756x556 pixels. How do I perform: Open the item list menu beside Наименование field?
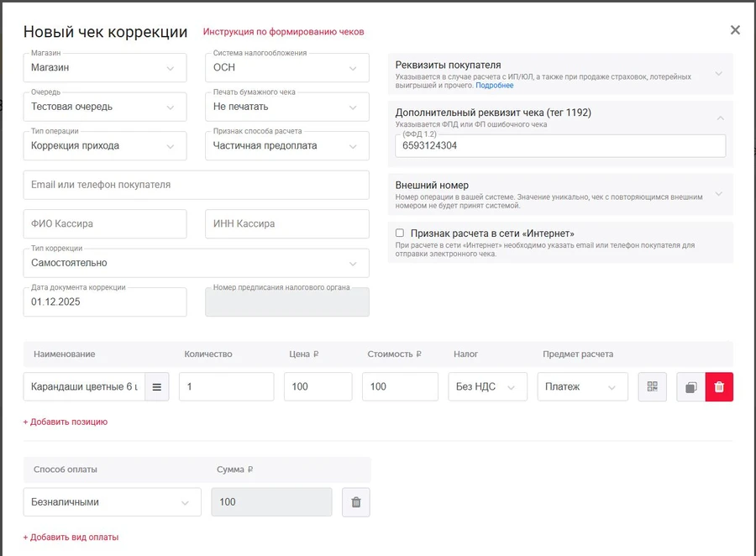[x=156, y=387]
